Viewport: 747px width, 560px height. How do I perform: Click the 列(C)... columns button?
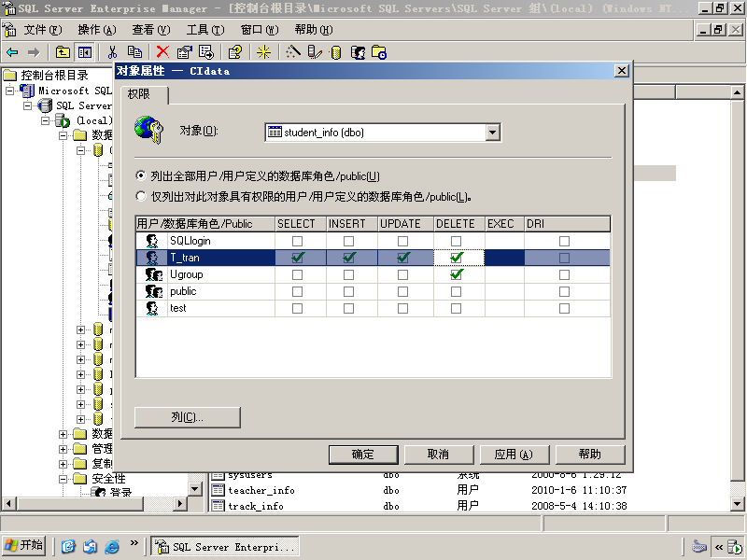[x=188, y=417]
